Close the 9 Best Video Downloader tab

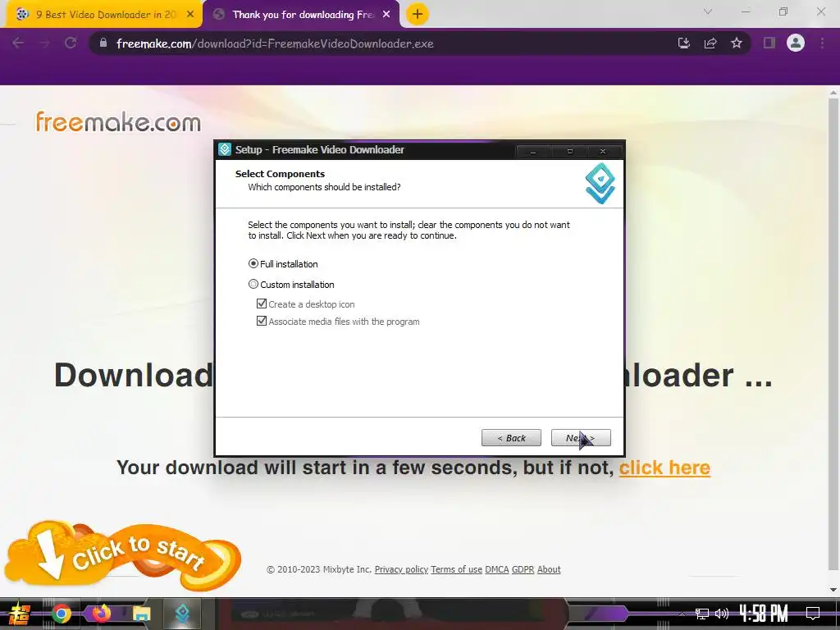pos(190,15)
